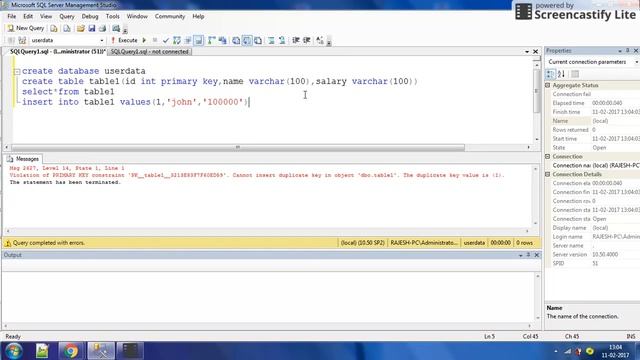This screenshot has height=360, width=640.
Task: Toggle Categorized view in Properties
Action: [x=550, y=74]
